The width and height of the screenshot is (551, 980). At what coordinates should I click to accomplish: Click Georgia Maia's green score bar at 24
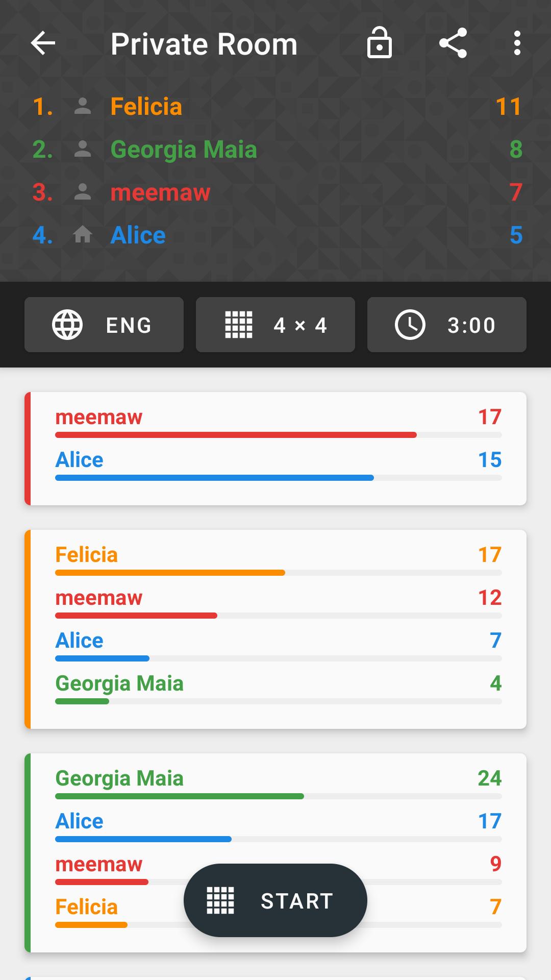tap(180, 796)
